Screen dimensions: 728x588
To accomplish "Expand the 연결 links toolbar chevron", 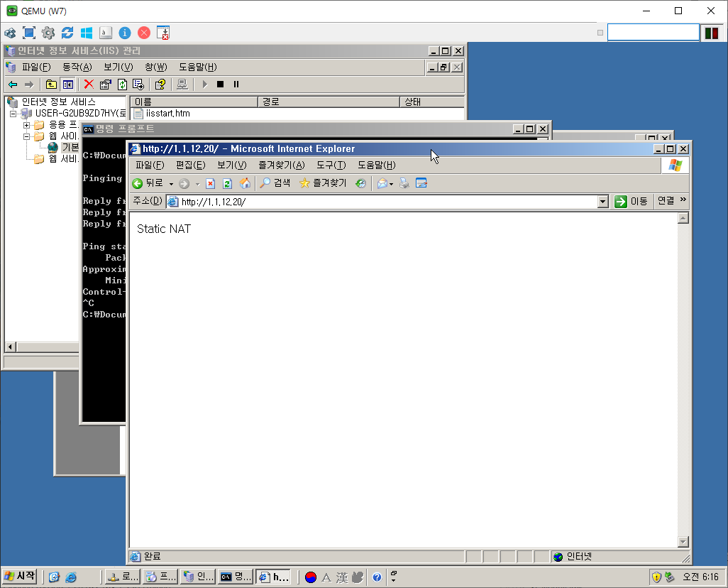I will pos(683,200).
